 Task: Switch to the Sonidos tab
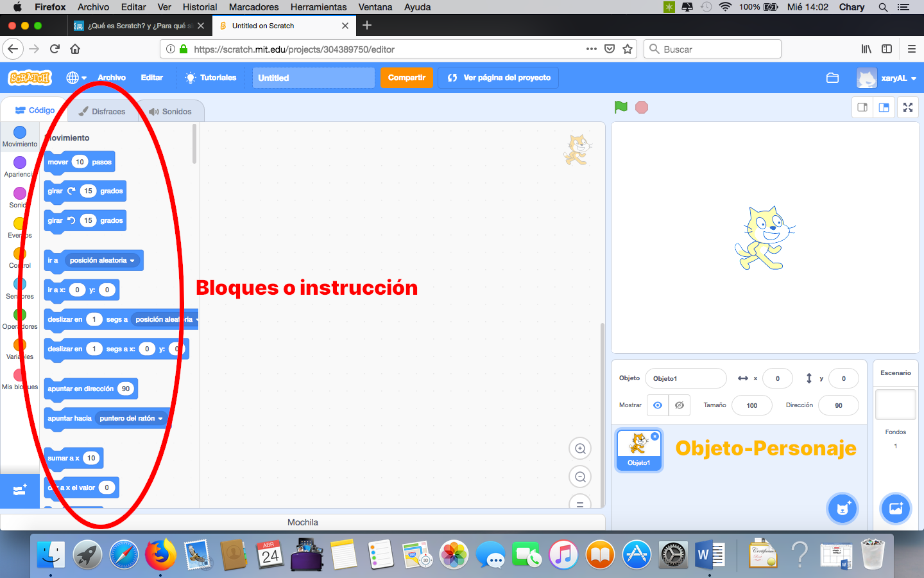coord(171,112)
